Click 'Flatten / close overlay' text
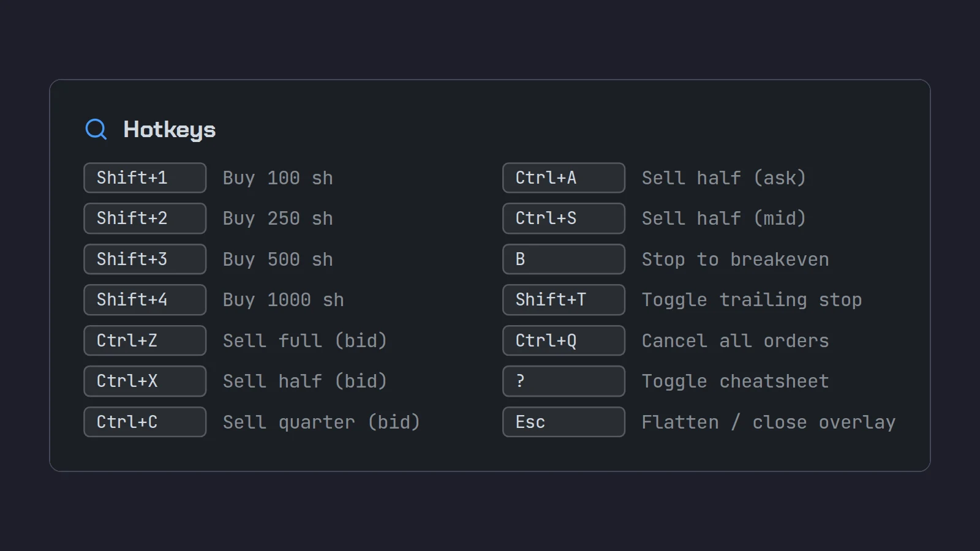 point(769,422)
